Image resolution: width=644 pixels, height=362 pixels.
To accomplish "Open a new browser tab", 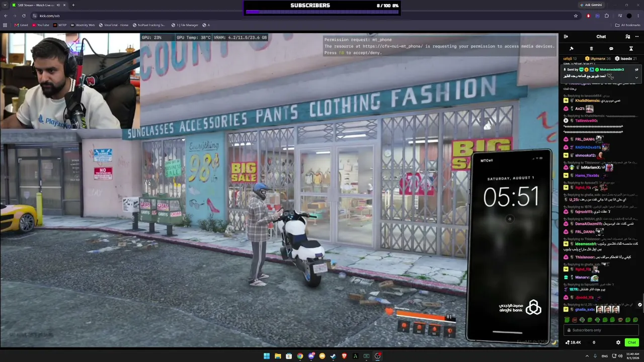I will pyautogui.click(x=73, y=5).
